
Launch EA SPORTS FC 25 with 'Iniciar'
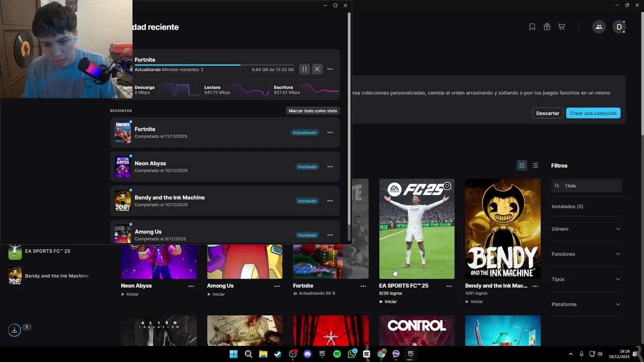(x=388, y=302)
